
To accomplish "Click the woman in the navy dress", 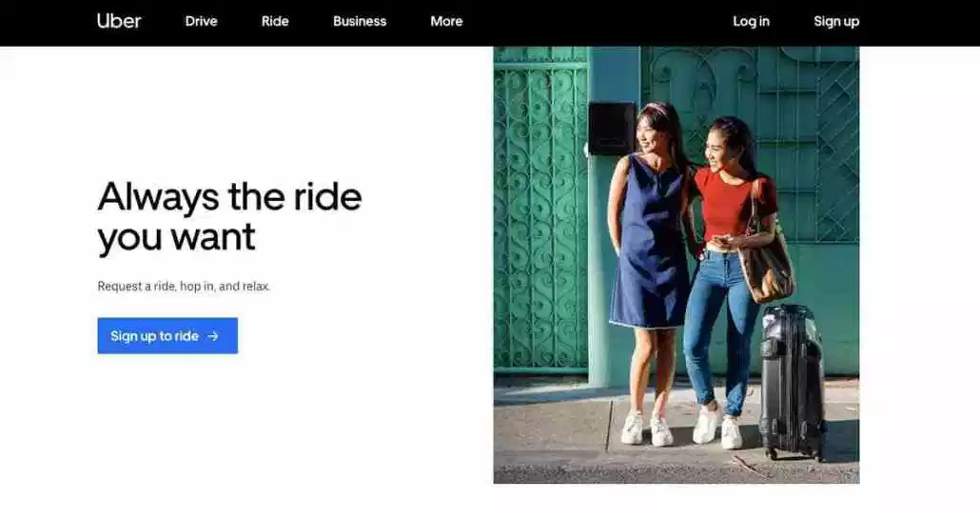I will pos(650,248).
